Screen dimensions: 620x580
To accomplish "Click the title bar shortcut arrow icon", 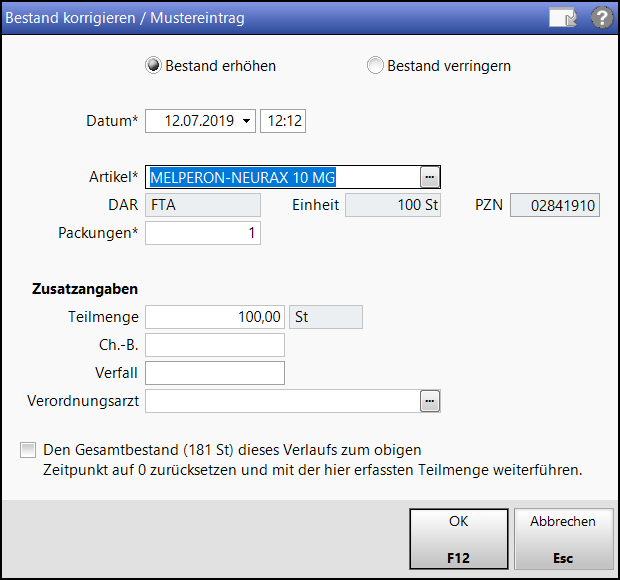I will tap(563, 18).
